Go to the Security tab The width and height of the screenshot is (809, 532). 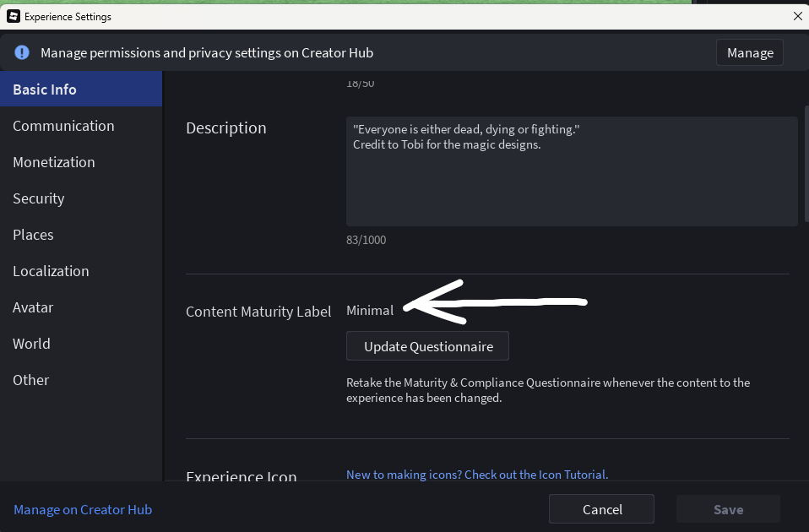[x=39, y=198]
